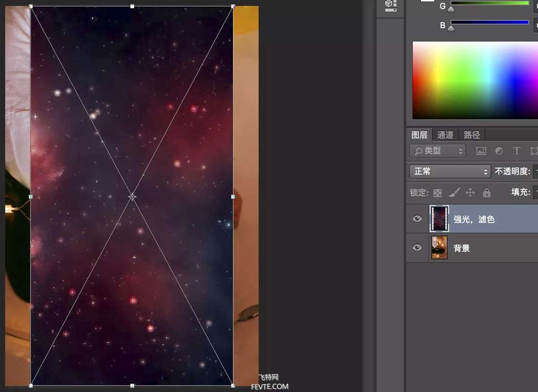538x392 pixels.
Task: Pick a color from the spectrum field
Action: 475,80
